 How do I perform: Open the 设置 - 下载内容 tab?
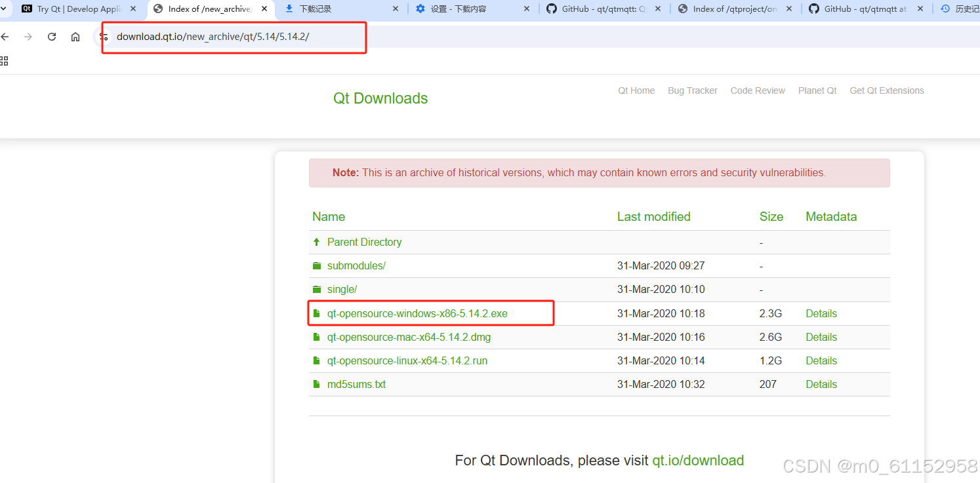(x=459, y=9)
